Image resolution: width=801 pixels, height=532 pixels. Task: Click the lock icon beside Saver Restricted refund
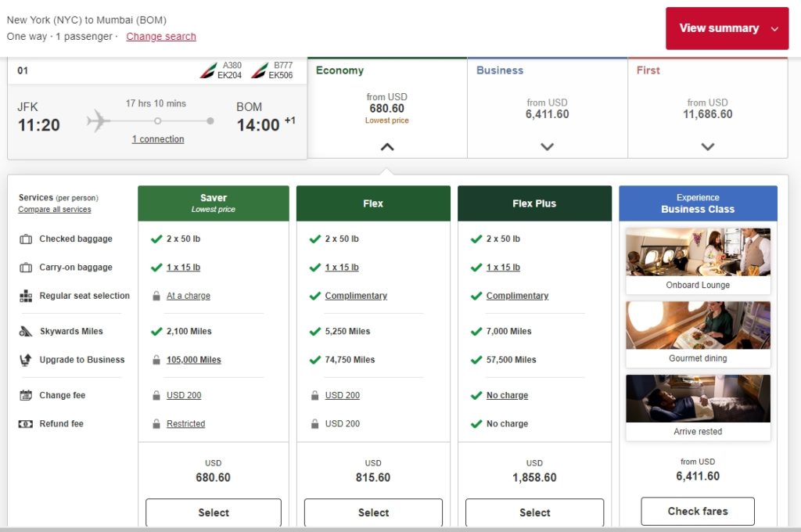pyautogui.click(x=156, y=424)
